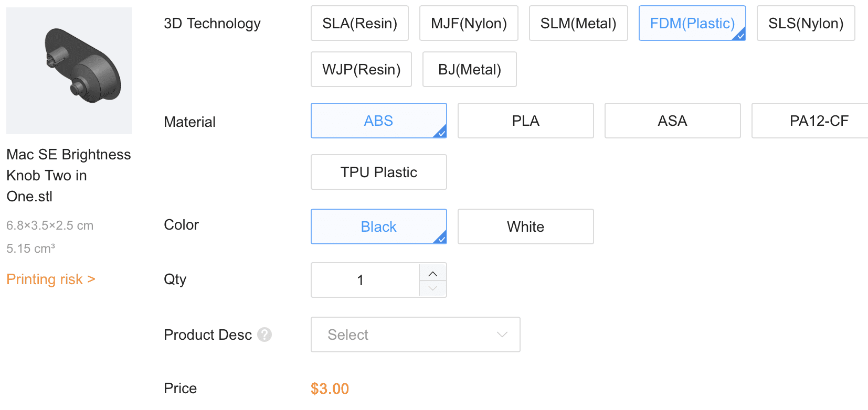Viewport: 868px width, 410px height.
Task: Select SLA(Resin) 3D technology
Action: 359,23
